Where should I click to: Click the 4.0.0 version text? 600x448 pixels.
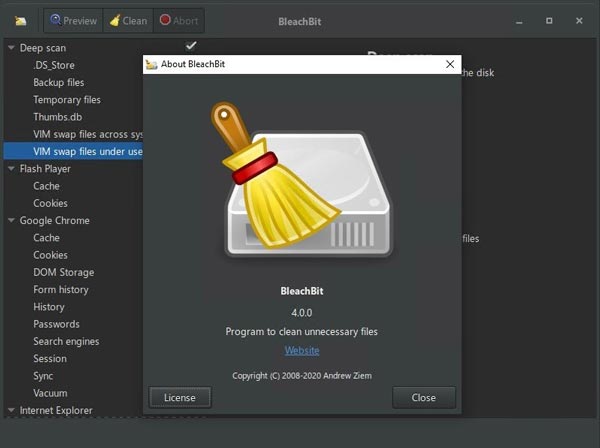click(302, 313)
